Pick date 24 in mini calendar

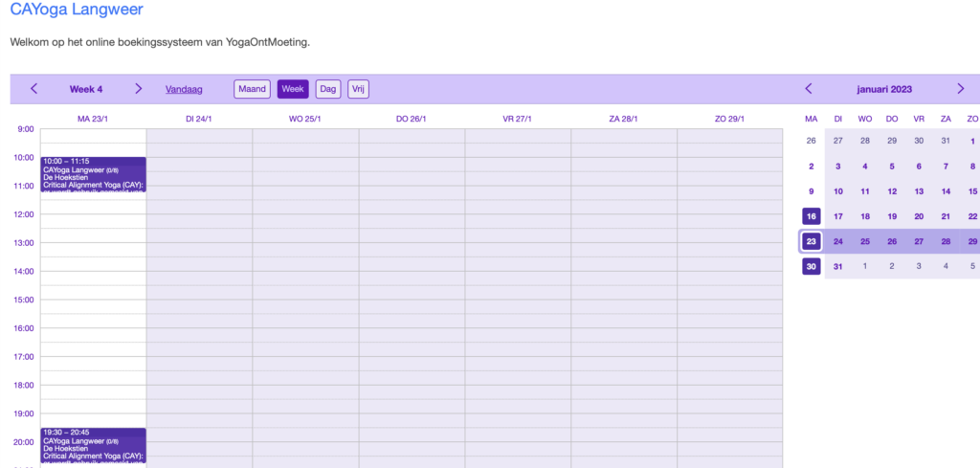(838, 241)
